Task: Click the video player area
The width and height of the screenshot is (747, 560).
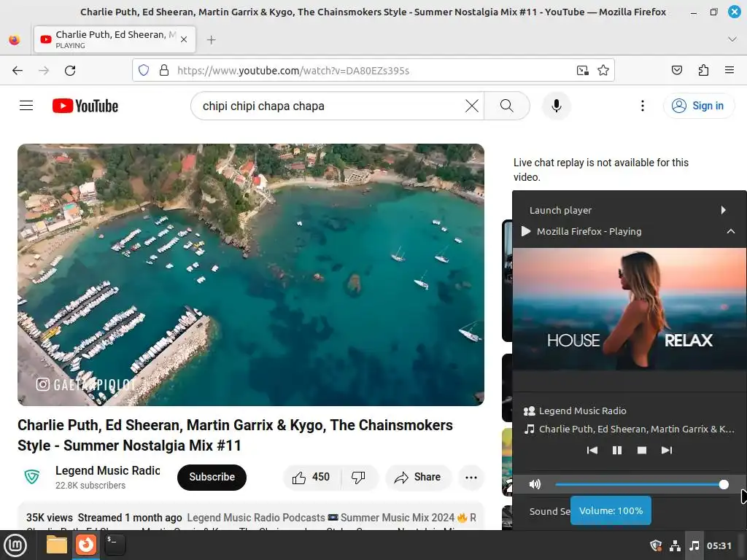Action: coord(251,275)
